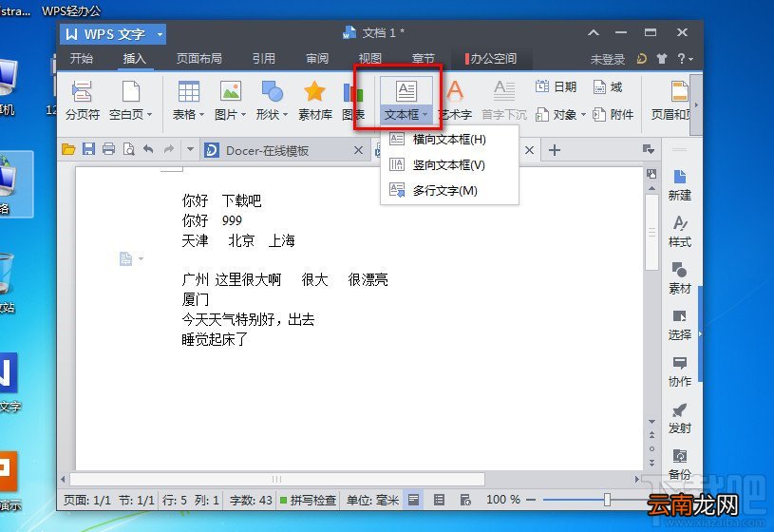Screen dimensions: 774x532
Task: Open the WPS 文字 application menu arrow
Action: pos(160,34)
